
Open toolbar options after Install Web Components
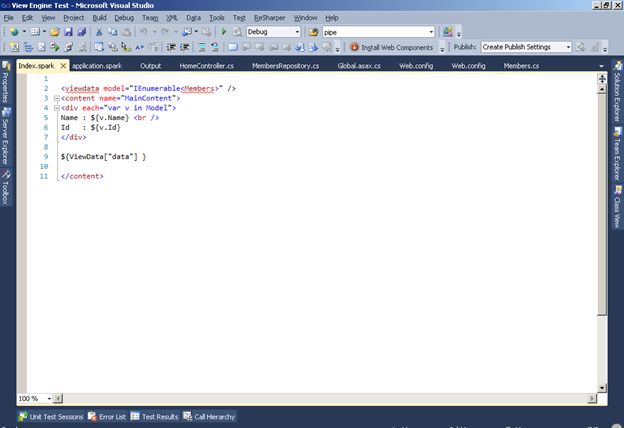click(442, 48)
